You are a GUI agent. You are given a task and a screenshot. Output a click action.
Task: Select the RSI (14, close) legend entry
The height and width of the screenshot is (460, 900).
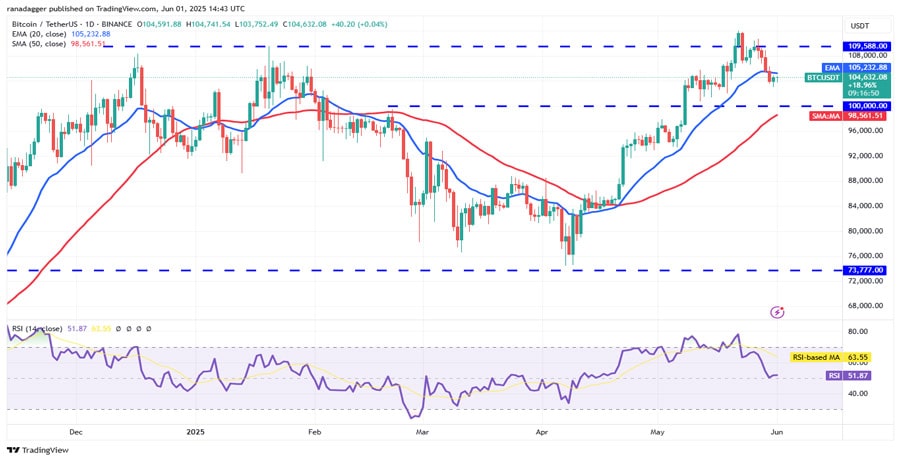coord(37,329)
